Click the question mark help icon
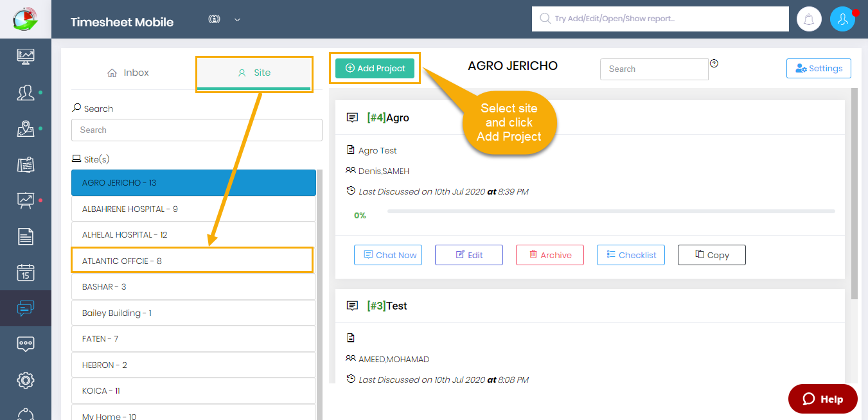 click(714, 63)
